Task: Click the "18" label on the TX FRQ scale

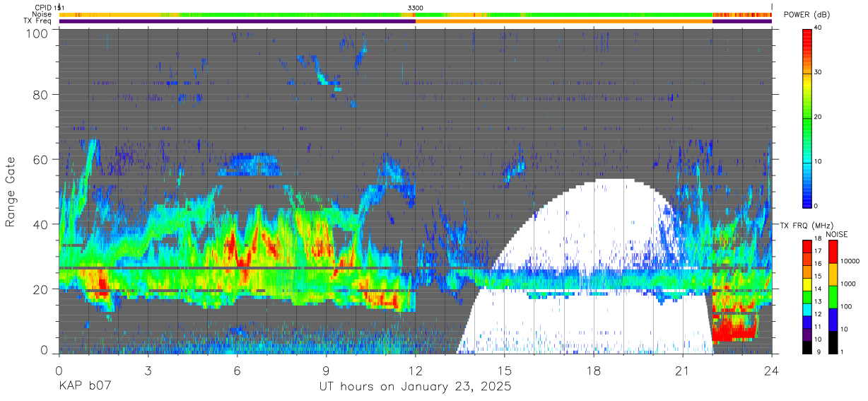Action: click(818, 240)
